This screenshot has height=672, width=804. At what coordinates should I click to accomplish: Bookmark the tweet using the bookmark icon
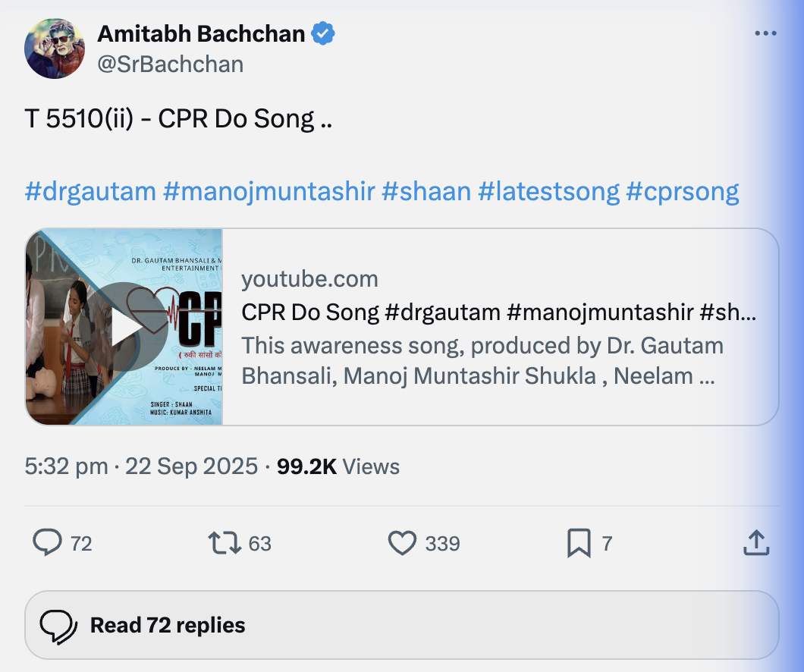(x=579, y=543)
